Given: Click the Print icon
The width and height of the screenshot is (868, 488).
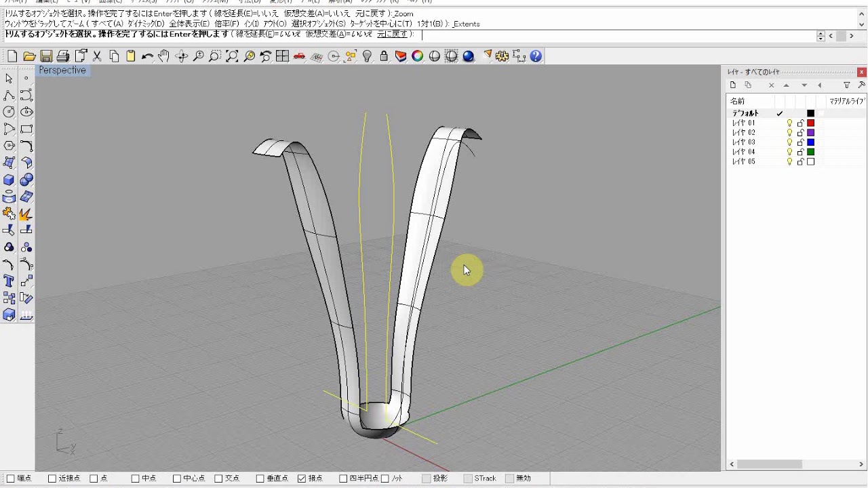Looking at the screenshot, I should (63, 56).
